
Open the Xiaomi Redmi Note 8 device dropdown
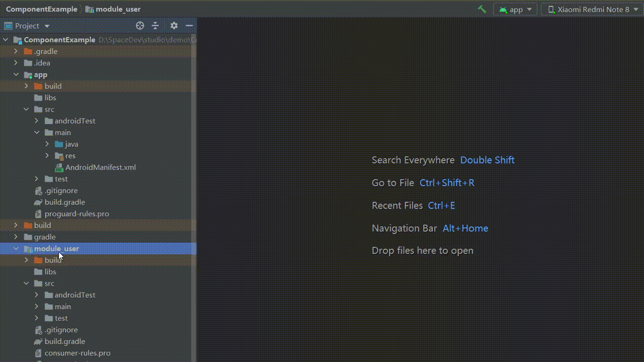pyautogui.click(x=592, y=9)
